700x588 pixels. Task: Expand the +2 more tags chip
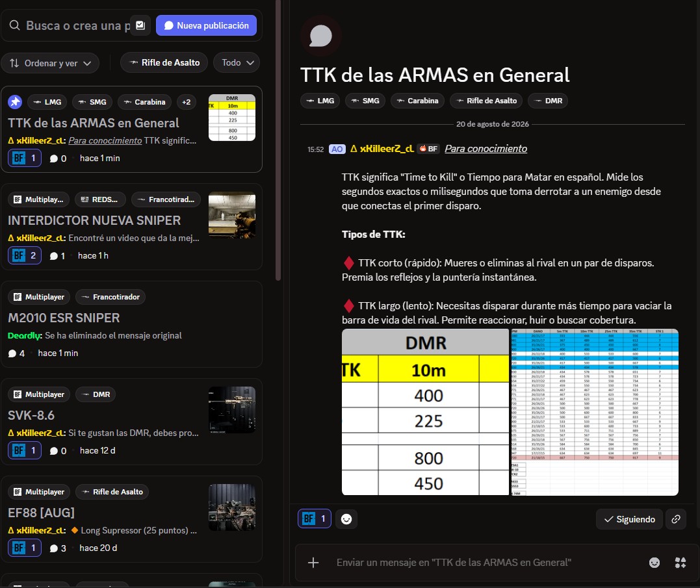(186, 102)
